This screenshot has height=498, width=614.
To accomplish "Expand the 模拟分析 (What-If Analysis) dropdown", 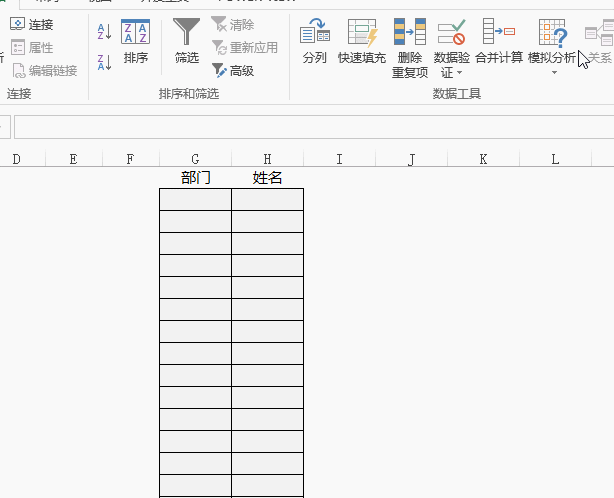I will click(x=553, y=72).
